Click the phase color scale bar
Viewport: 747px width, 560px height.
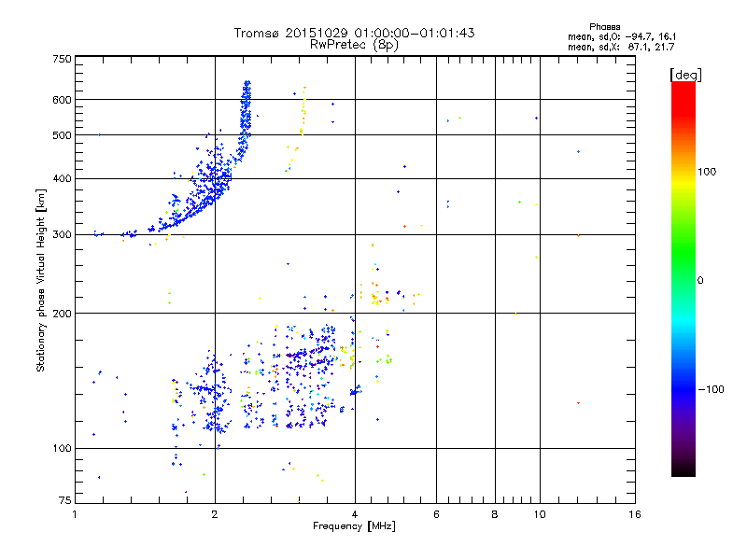[x=684, y=278]
